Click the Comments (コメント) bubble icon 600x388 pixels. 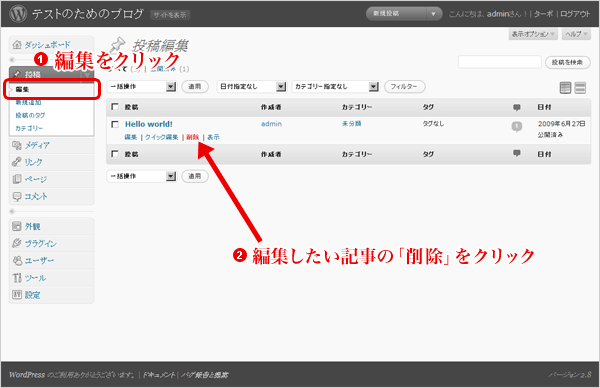pyautogui.click(x=17, y=196)
